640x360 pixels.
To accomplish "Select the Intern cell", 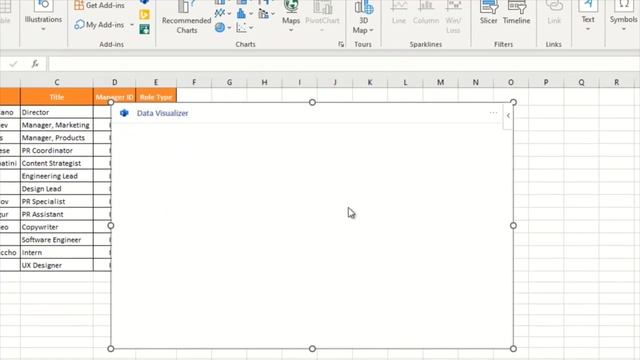I will click(x=57, y=252).
